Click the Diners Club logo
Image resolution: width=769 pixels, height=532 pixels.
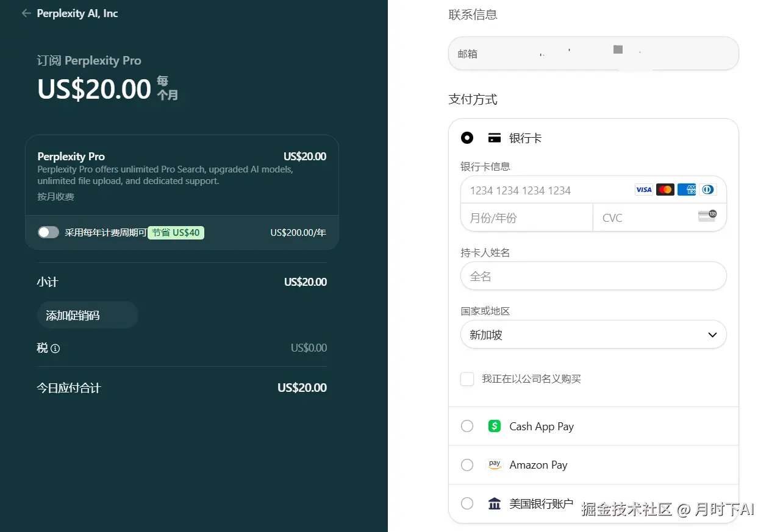tap(708, 190)
